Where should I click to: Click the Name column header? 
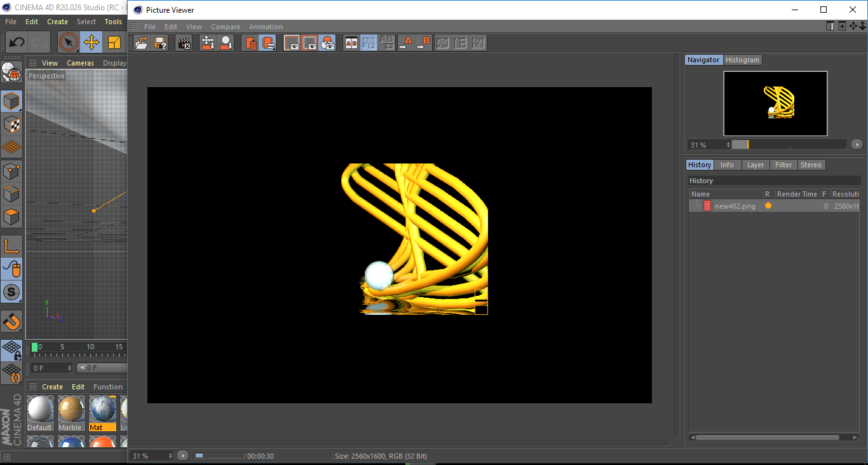coord(726,194)
